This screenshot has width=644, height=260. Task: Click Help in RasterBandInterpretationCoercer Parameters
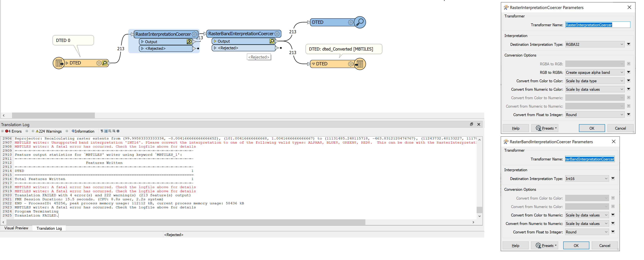tap(515, 246)
